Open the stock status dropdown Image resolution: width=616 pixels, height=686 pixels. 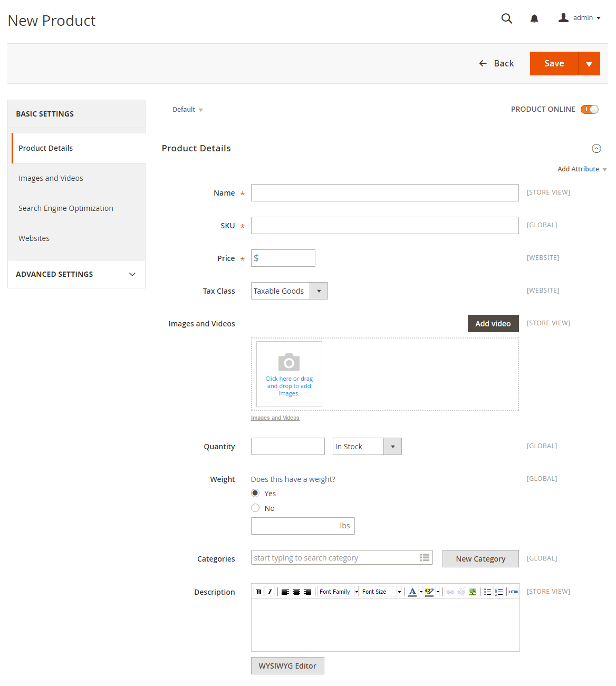pyautogui.click(x=392, y=446)
